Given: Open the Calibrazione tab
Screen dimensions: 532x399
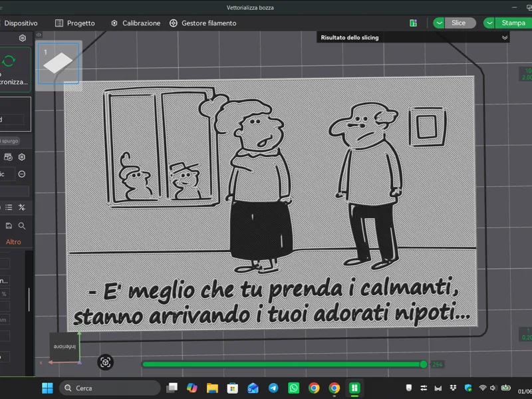Looking at the screenshot, I should 136,23.
